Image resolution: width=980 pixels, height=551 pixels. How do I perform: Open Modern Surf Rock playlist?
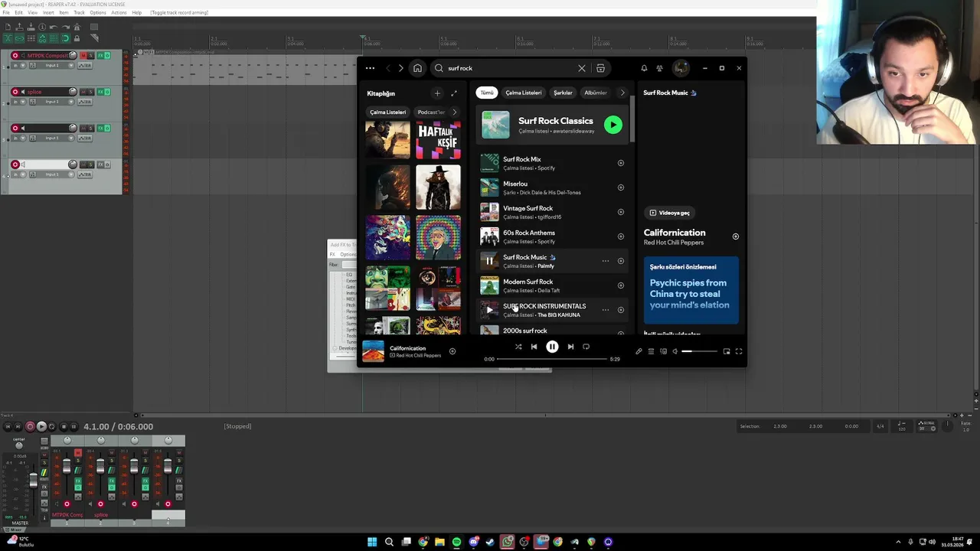click(x=553, y=285)
